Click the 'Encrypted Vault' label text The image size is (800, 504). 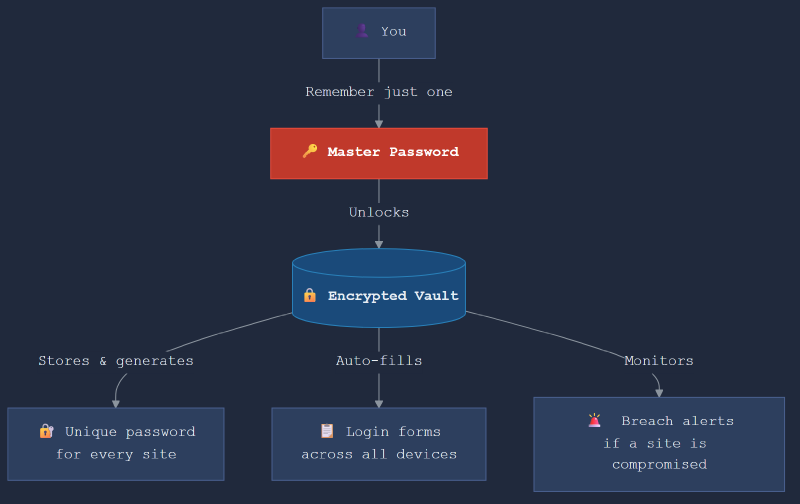393,296
